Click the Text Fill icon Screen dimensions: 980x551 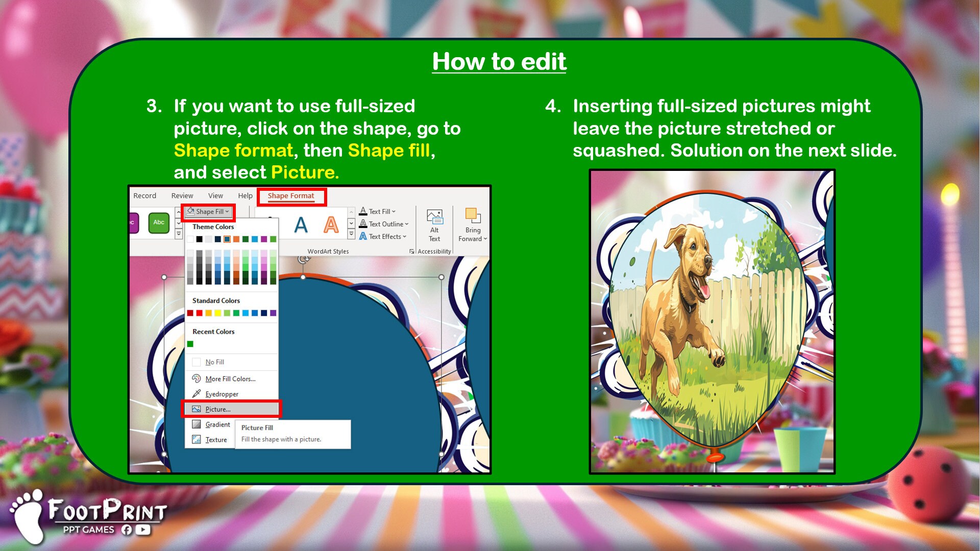[363, 211]
